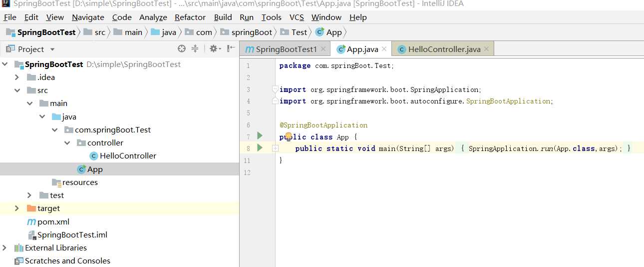Open the File menu
Image resolution: width=644 pixels, height=267 pixels.
pyautogui.click(x=10, y=17)
